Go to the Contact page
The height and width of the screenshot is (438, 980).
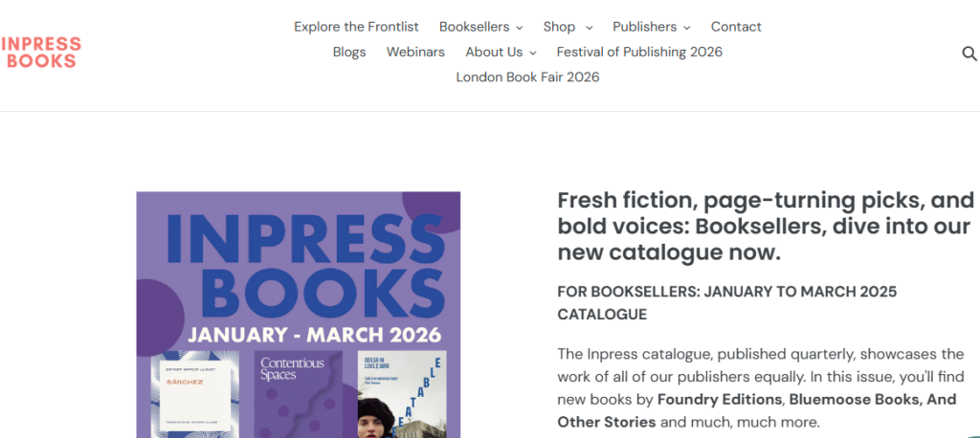click(x=736, y=27)
